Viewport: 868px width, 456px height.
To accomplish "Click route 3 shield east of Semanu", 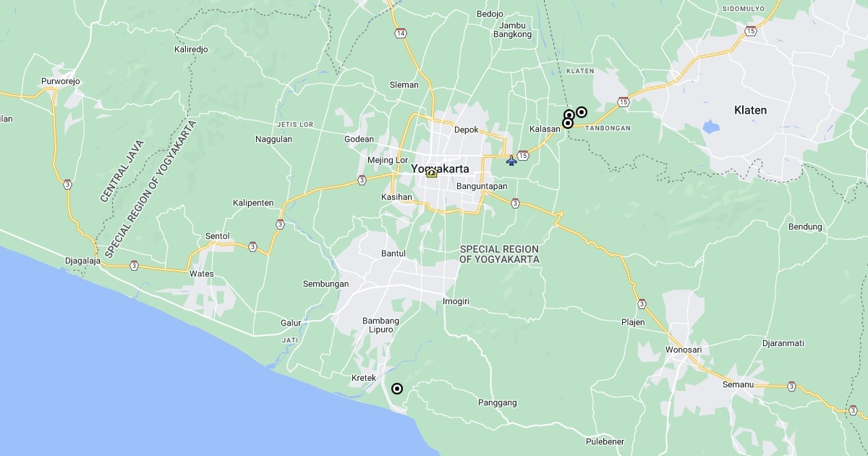I will point(791,387).
